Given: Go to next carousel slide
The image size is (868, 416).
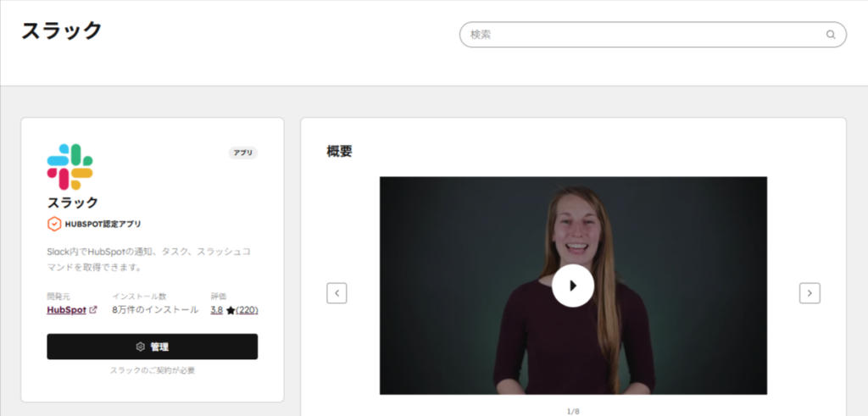Looking at the screenshot, I should click(810, 293).
